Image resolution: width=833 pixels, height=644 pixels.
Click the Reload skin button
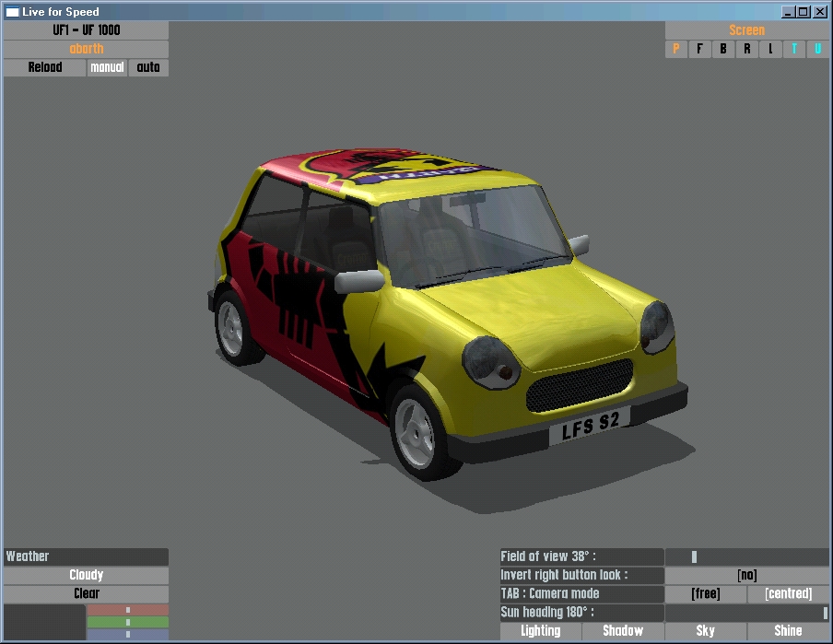(x=44, y=67)
